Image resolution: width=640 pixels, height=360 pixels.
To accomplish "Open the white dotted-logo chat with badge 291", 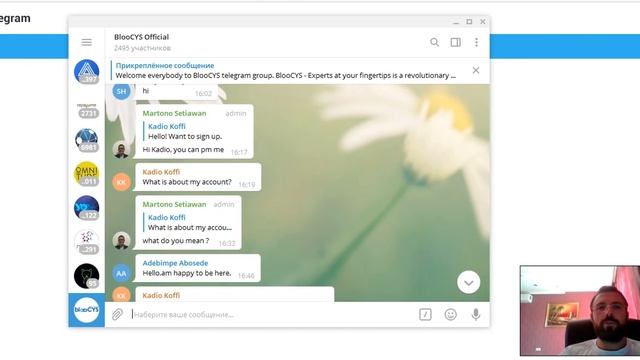I will 87,242.
